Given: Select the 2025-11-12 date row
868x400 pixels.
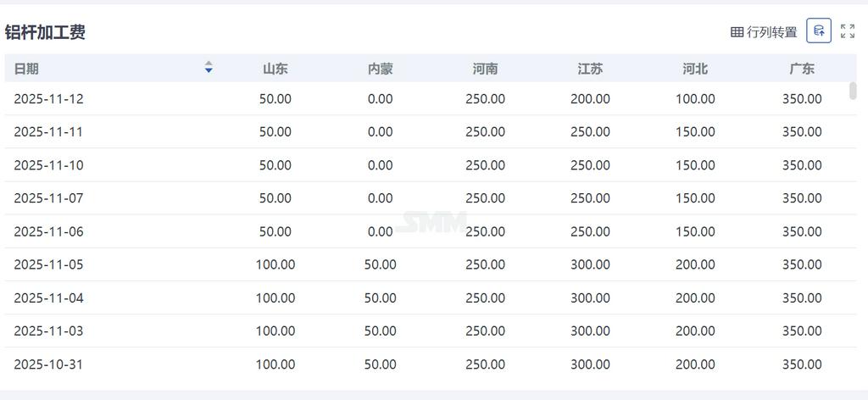Looking at the screenshot, I should coord(48,99).
